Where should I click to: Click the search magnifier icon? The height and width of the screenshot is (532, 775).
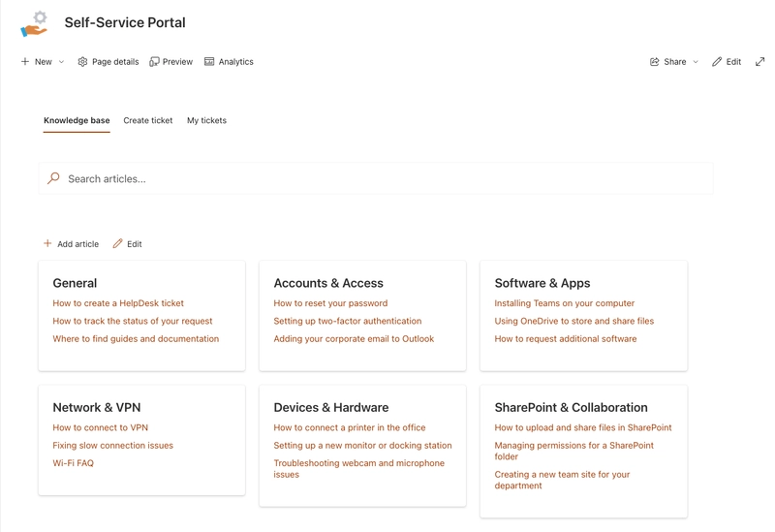pos(53,178)
